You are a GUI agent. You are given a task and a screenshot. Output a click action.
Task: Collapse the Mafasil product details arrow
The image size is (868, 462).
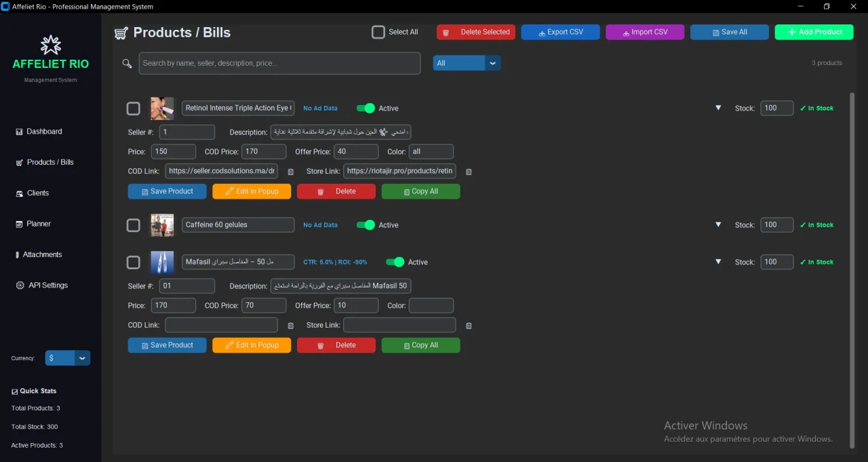[718, 263]
